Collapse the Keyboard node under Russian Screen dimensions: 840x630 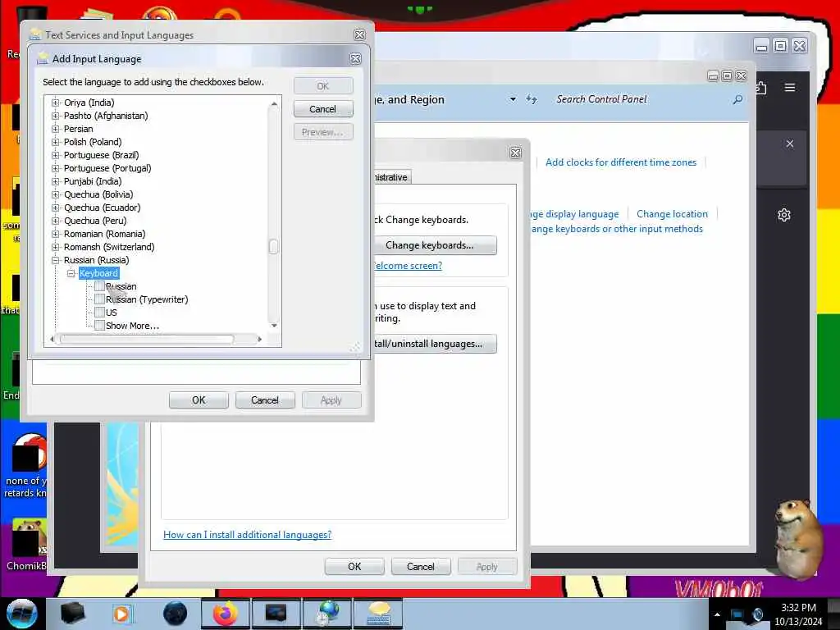click(x=71, y=273)
